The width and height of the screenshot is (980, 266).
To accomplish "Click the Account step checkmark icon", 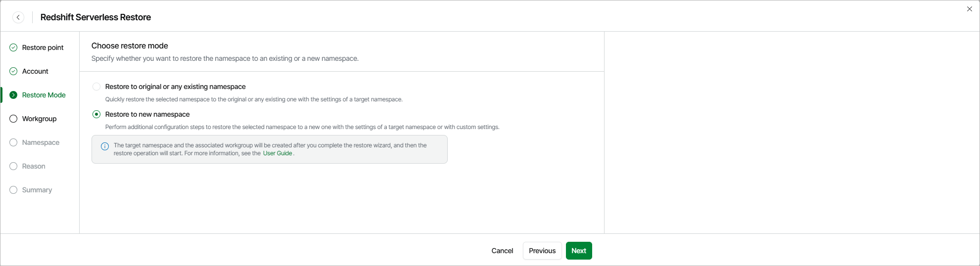I will click(x=13, y=71).
